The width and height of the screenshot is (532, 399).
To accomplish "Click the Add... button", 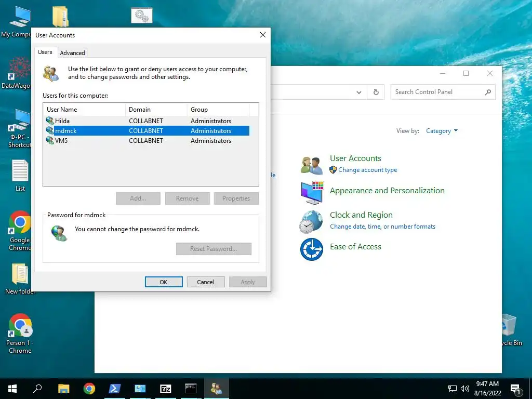I will [138, 198].
